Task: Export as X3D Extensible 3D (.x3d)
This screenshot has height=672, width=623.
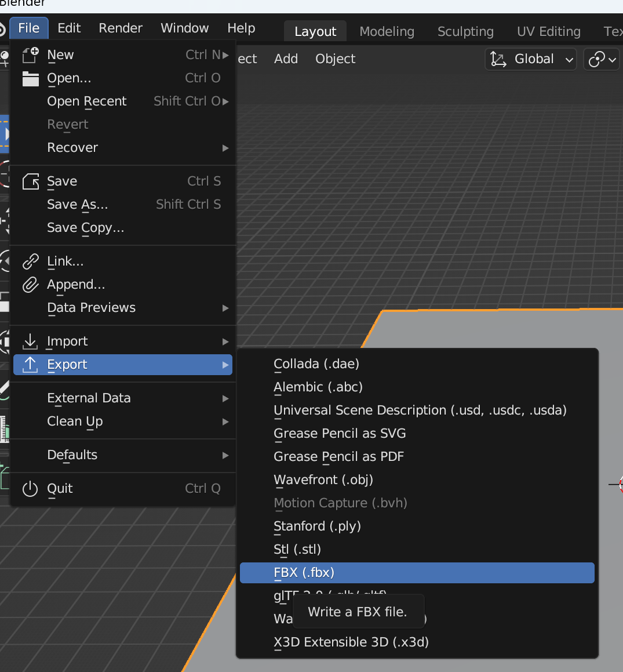Action: [x=417, y=642]
